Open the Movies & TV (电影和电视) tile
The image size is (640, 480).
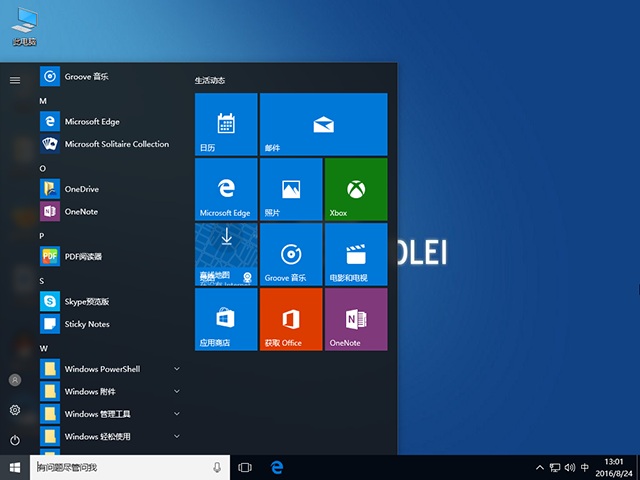tap(355, 254)
